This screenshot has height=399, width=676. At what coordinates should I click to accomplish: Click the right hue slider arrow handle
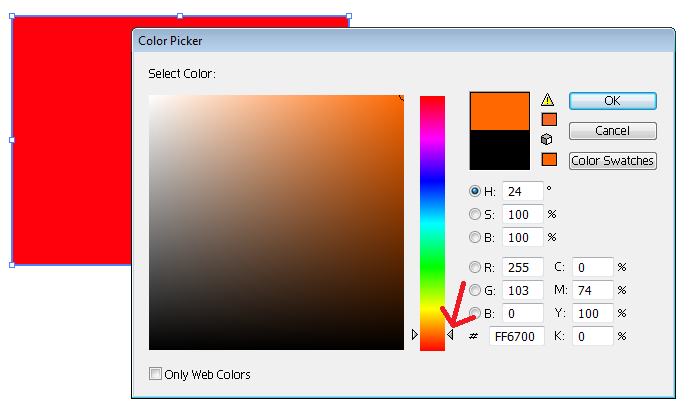tap(450, 334)
